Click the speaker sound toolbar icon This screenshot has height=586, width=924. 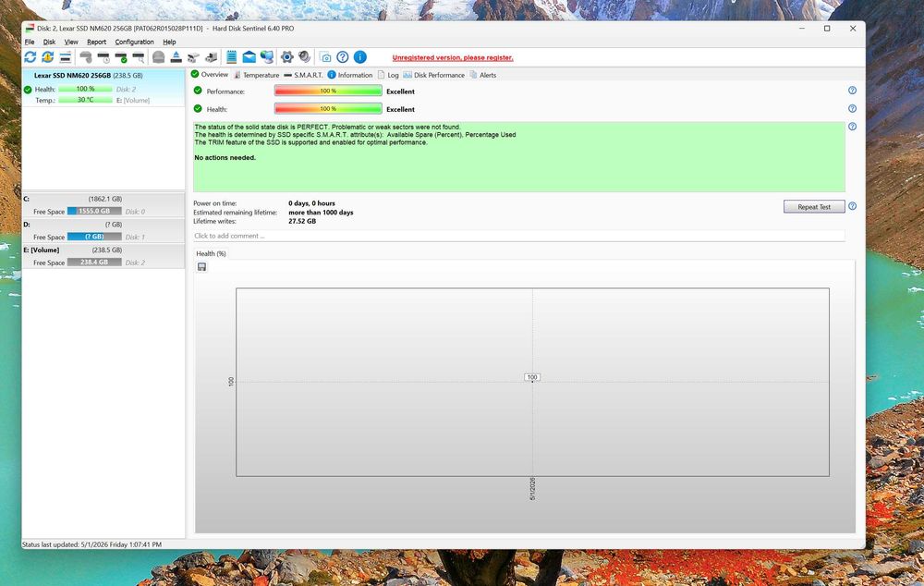coord(304,57)
